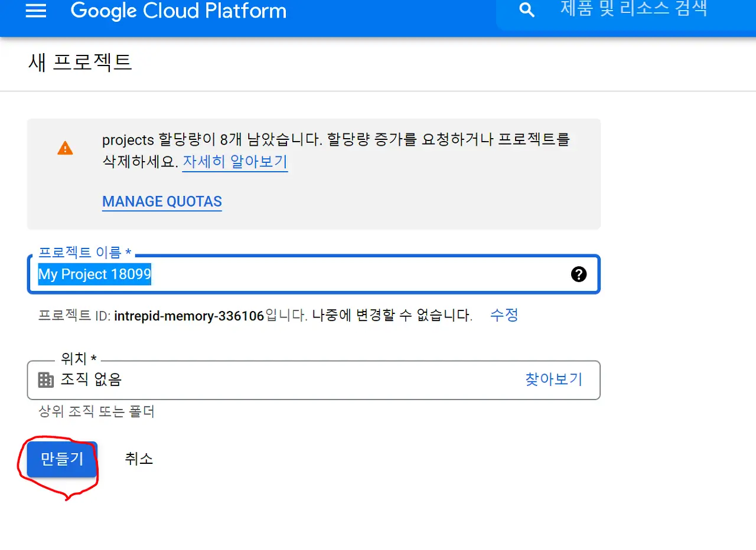Screen dimensions: 756x550
Task: Click the Google Cloud Platform logo text
Action: (178, 11)
